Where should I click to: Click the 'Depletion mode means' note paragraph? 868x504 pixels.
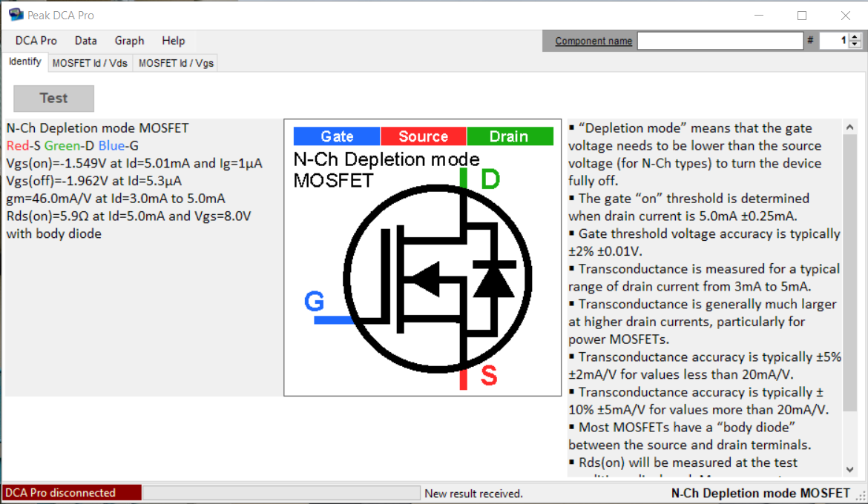tap(695, 154)
